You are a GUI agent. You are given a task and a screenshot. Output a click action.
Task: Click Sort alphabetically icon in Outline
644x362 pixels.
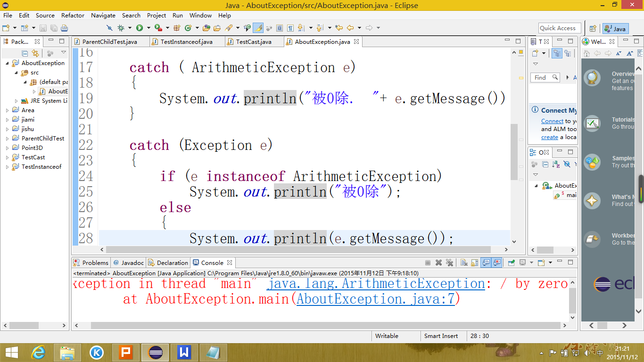pos(556,165)
